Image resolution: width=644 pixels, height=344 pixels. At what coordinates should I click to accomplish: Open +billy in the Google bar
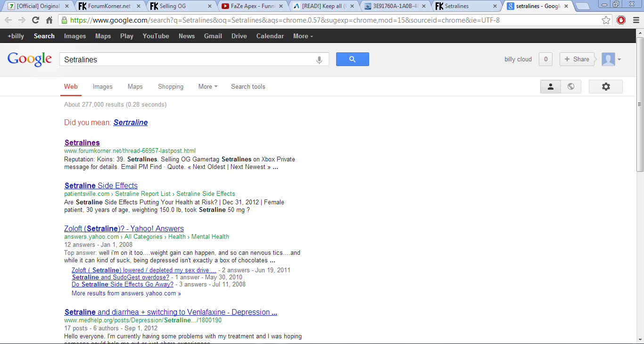[16, 36]
